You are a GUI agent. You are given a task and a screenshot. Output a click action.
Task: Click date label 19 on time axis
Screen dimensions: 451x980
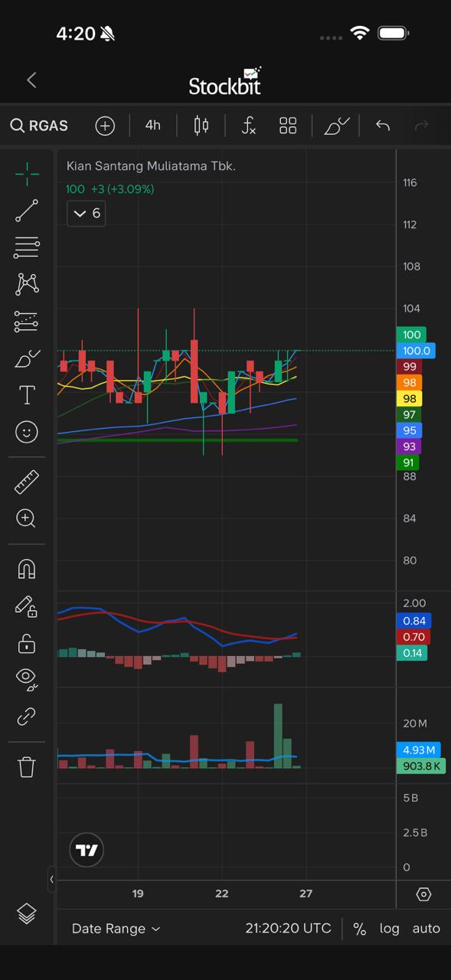[x=138, y=893]
